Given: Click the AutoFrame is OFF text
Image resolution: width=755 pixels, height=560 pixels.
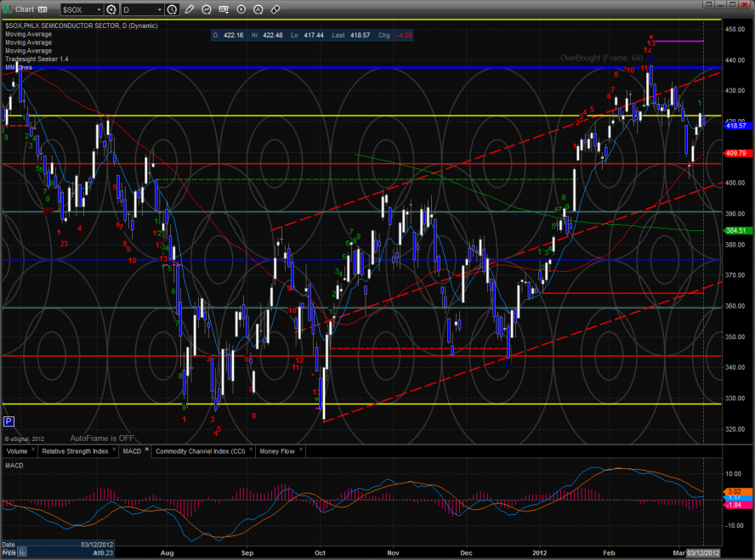Looking at the screenshot, I should pos(103,438).
